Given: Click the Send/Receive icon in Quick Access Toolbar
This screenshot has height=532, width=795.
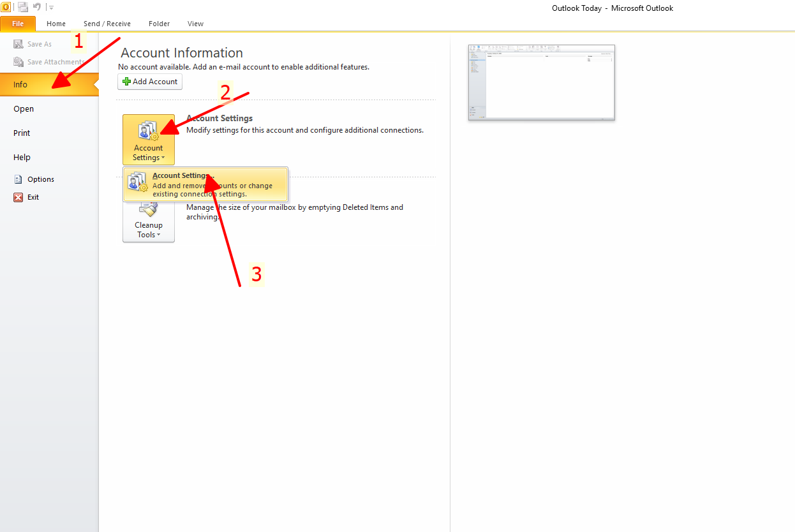Looking at the screenshot, I should pos(23,7).
